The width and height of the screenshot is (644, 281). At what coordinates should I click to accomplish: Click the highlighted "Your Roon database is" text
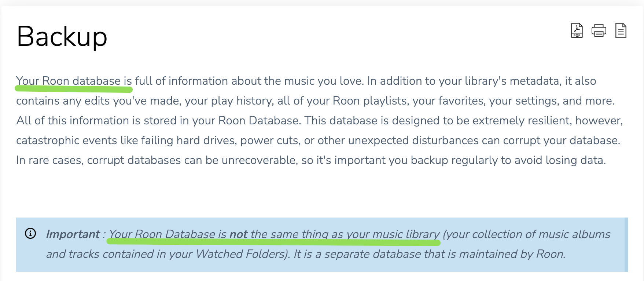(x=74, y=81)
